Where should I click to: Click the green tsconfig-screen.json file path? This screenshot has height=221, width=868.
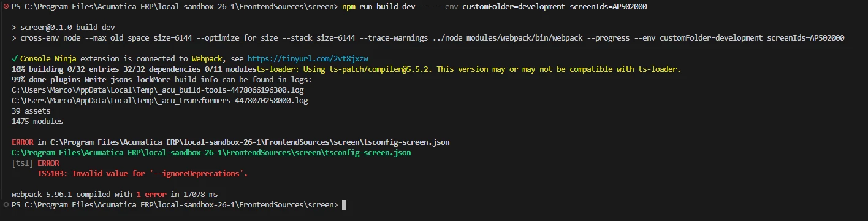(211, 153)
